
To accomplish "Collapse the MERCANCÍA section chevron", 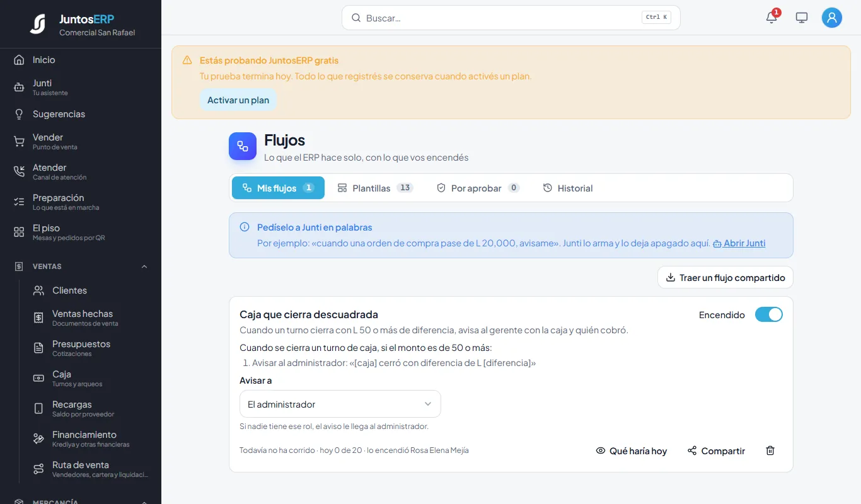I will 144,502.
